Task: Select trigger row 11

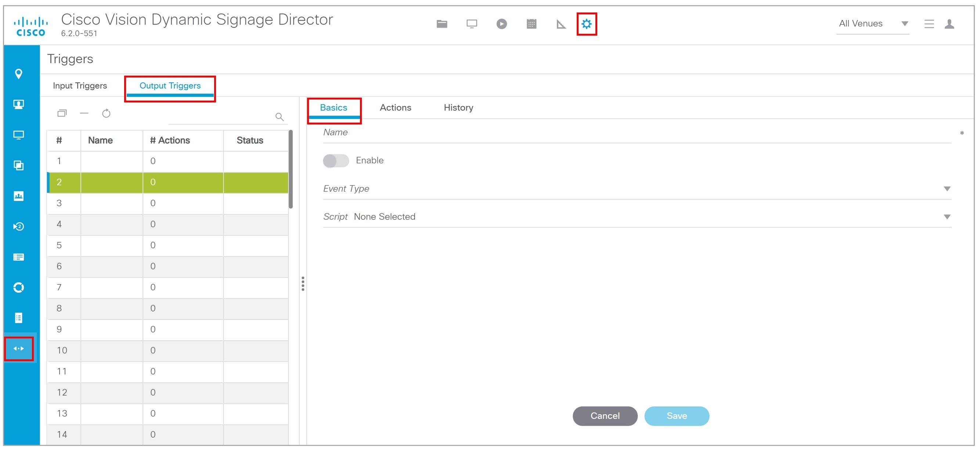Action: [167, 372]
